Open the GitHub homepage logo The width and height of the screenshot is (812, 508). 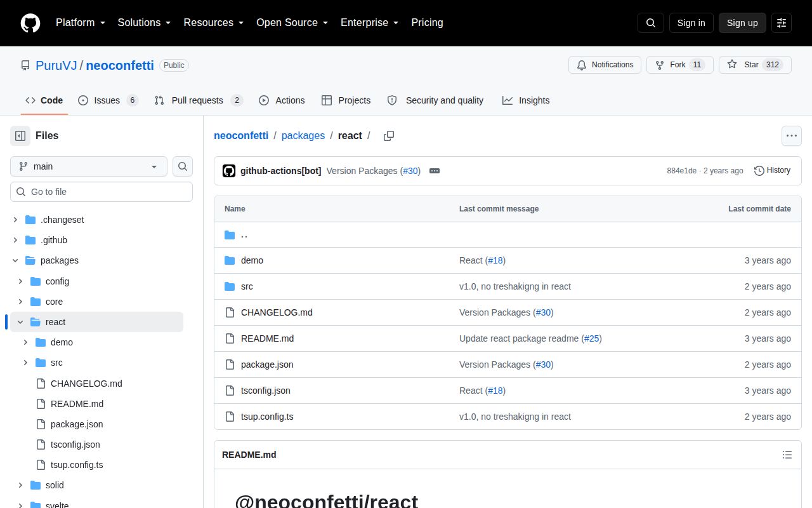pyautogui.click(x=30, y=23)
